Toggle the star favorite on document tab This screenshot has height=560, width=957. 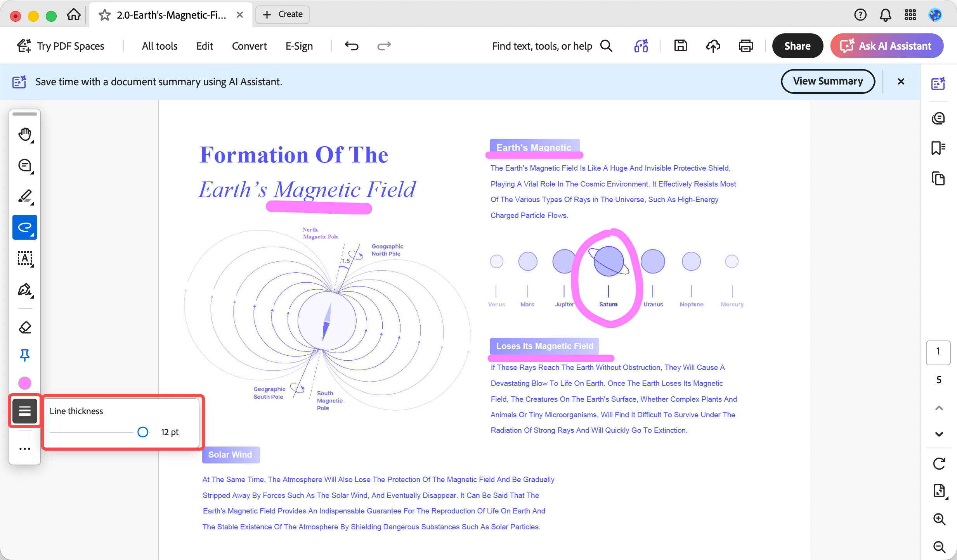coord(104,15)
